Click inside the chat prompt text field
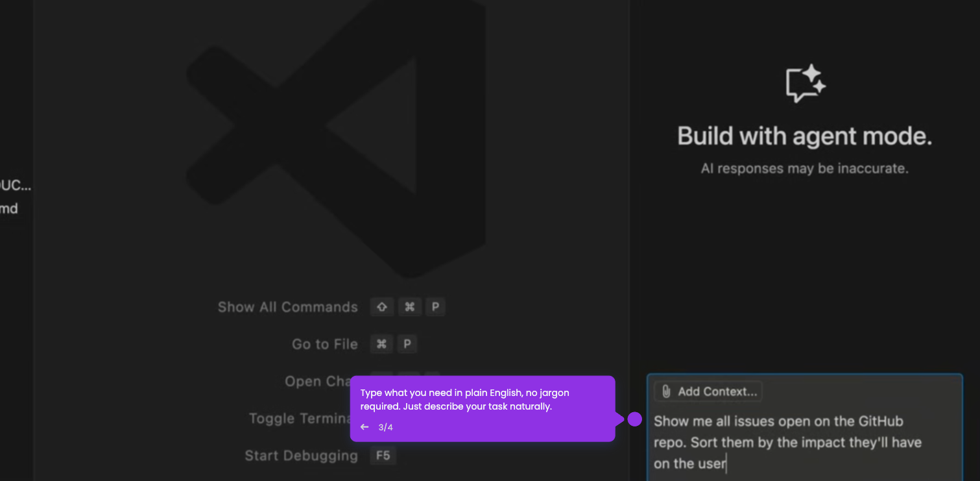Image resolution: width=980 pixels, height=481 pixels. tap(804, 442)
